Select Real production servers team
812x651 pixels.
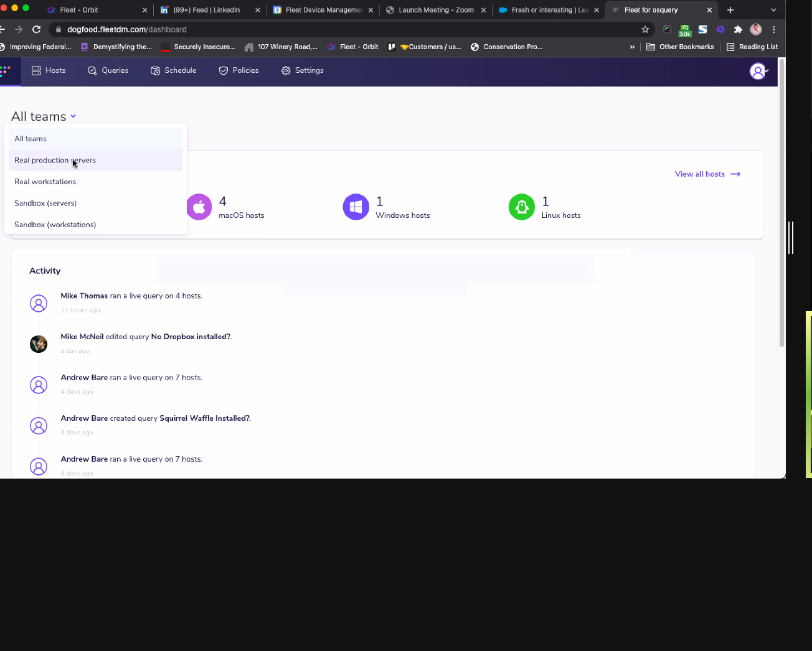95,160
